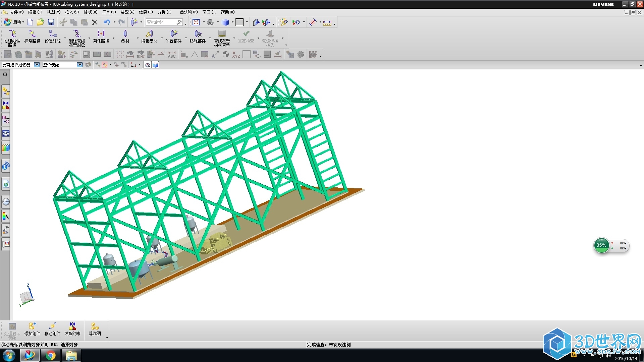Open the background color swatch button
The height and width of the screenshot is (362, 644).
point(239,22)
